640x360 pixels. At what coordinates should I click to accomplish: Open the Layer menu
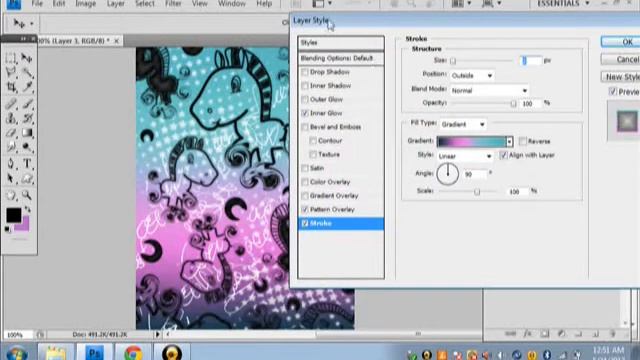pyautogui.click(x=116, y=4)
